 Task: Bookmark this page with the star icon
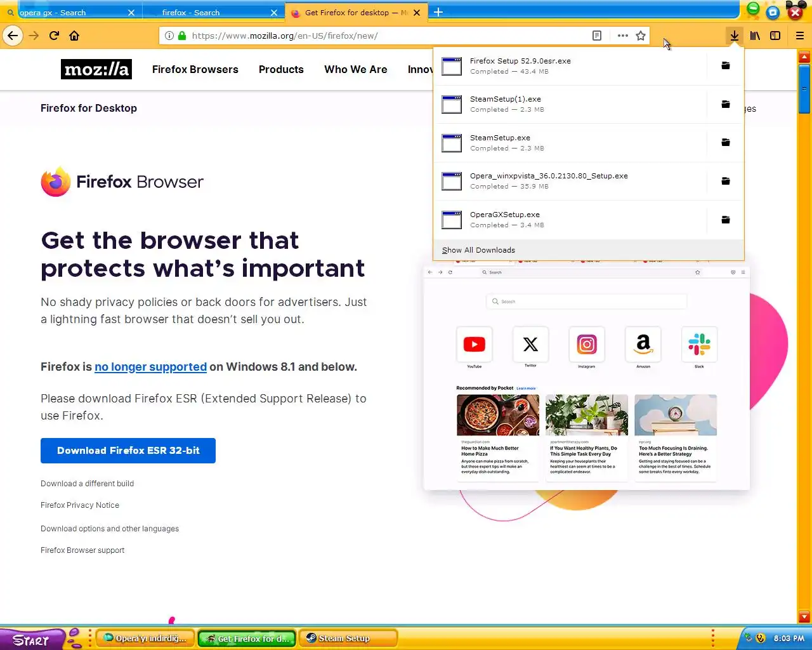pos(641,36)
